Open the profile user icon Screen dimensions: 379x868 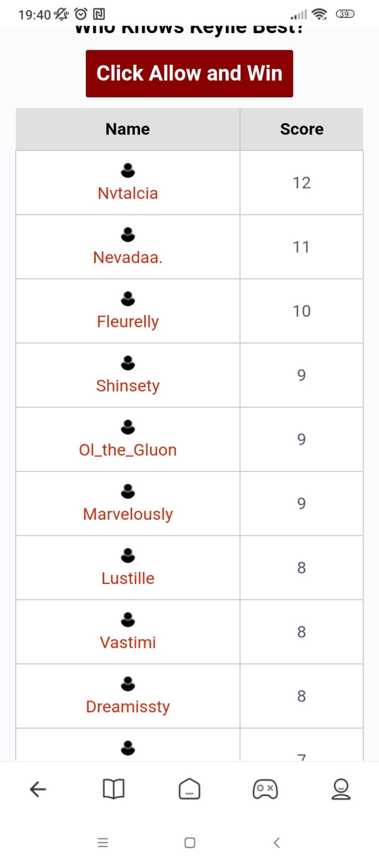[341, 789]
